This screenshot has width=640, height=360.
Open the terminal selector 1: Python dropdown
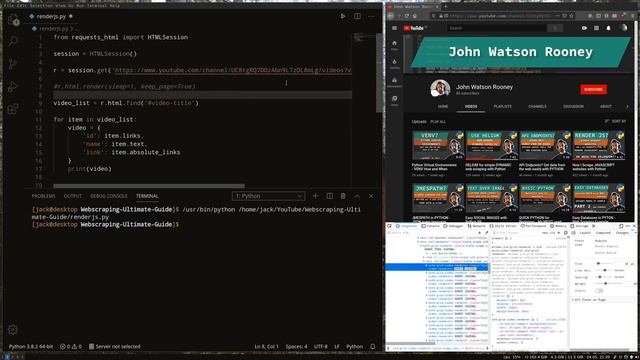(x=269, y=196)
